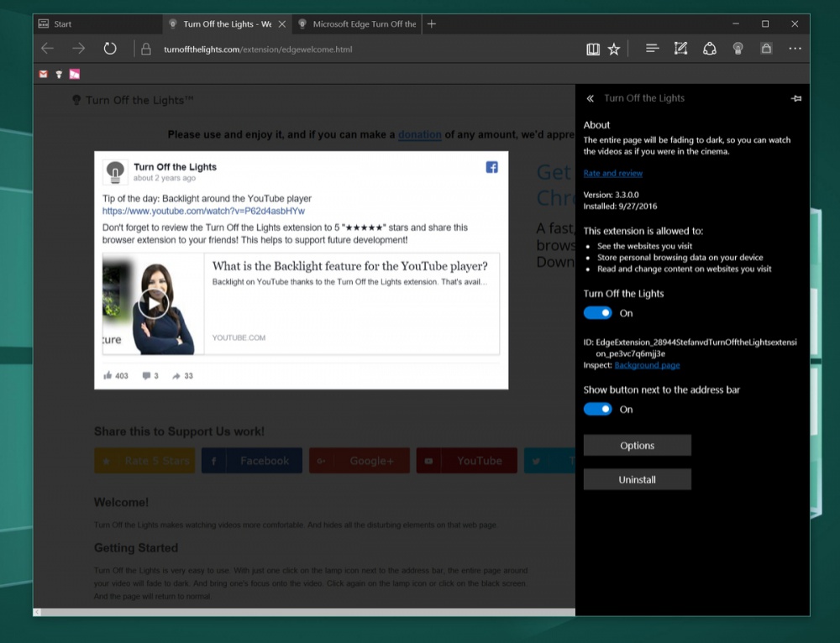Open the 'What is the Backlight feature' headline
Image resolution: width=840 pixels, height=643 pixels.
349,266
